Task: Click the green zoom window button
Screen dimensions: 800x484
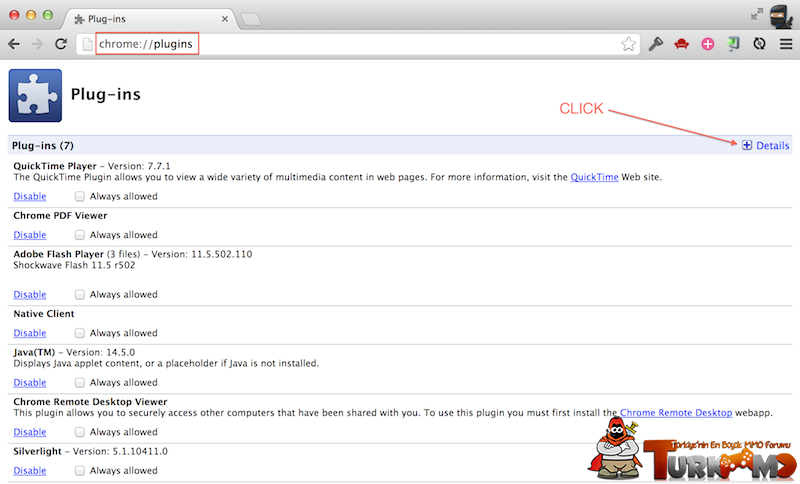Action: [x=48, y=15]
